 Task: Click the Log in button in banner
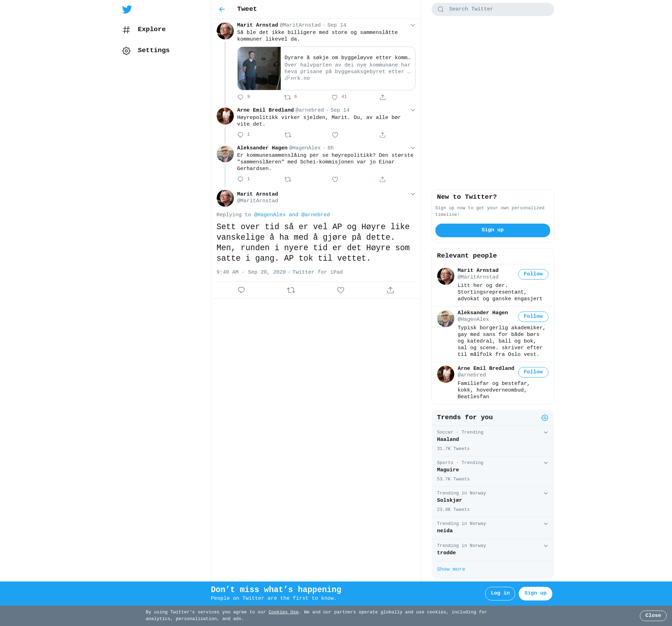tap(500, 593)
